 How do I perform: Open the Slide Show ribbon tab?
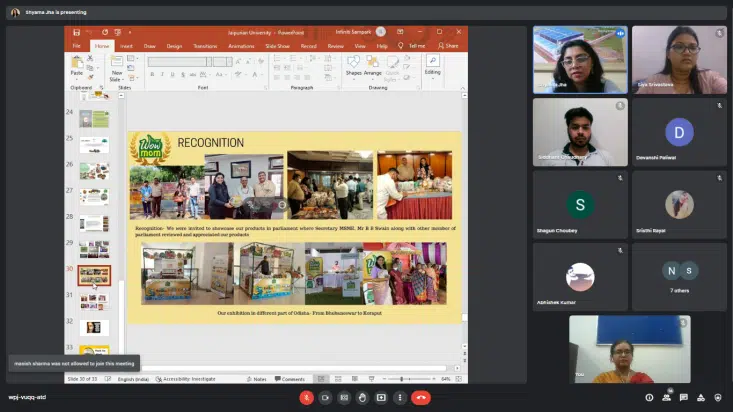[277, 46]
